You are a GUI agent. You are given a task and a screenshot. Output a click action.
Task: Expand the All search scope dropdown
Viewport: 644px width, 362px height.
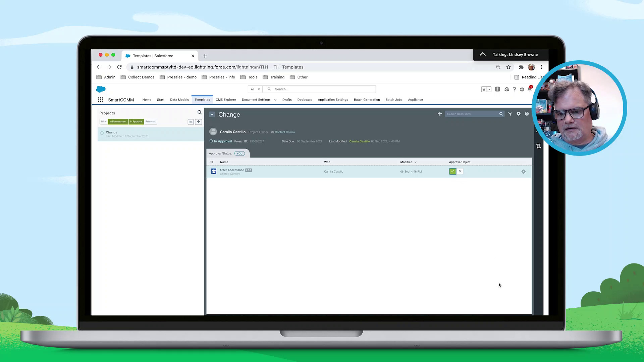point(255,89)
